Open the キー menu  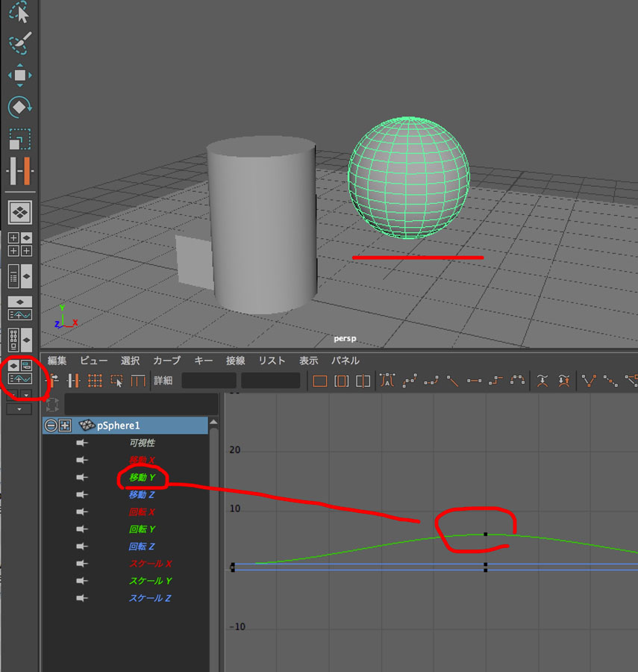click(x=204, y=361)
